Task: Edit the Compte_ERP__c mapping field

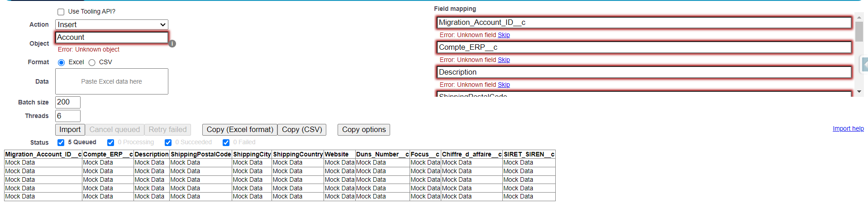Action: pyautogui.click(x=644, y=47)
